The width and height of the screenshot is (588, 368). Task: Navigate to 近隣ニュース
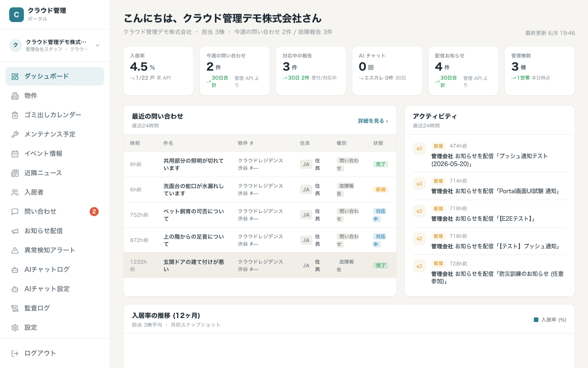coord(55,173)
